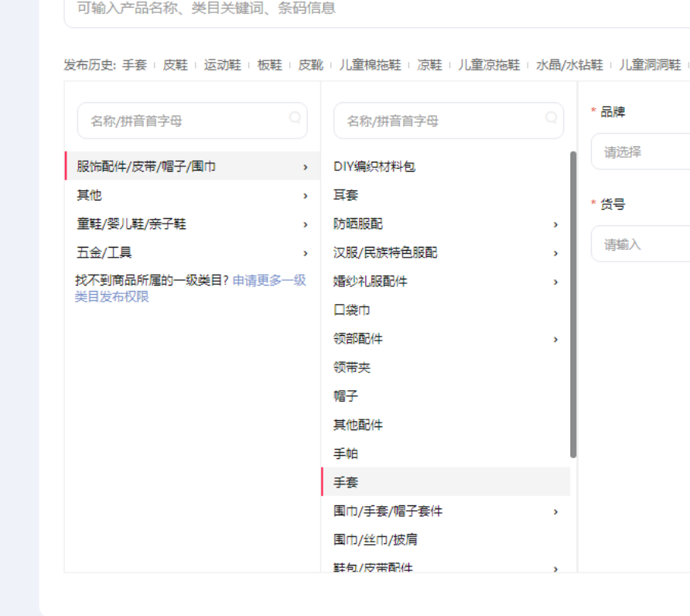The image size is (690, 616).
Task: Choose 运动鞋 from publish history
Action: [222, 65]
